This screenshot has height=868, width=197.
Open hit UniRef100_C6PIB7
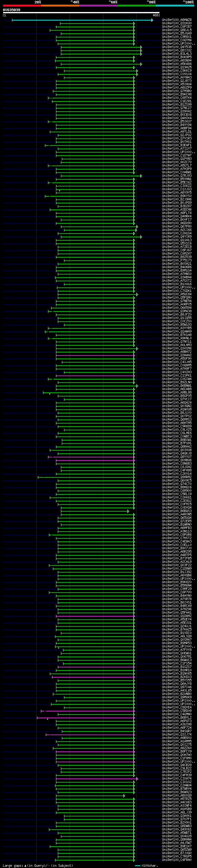point(177,26)
